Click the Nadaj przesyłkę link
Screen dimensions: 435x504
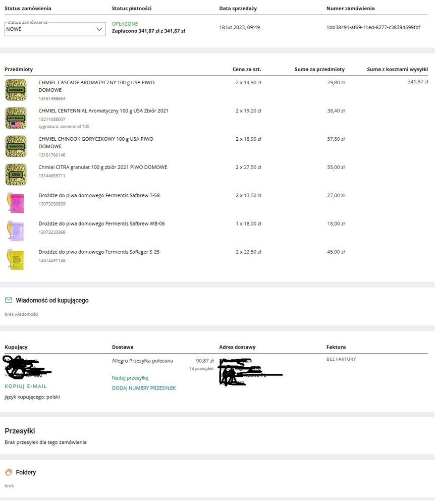[x=130, y=378]
